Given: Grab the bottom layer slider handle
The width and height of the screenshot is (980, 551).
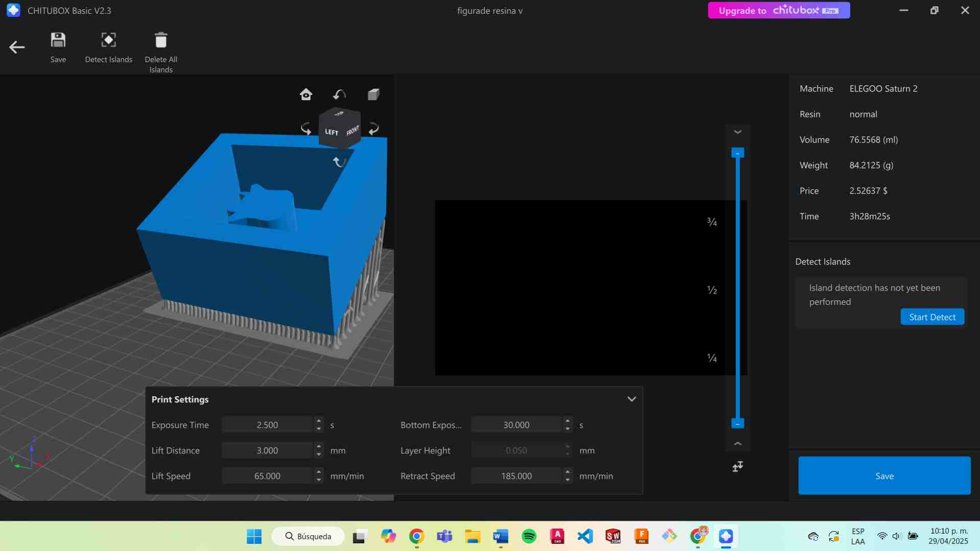Looking at the screenshot, I should tap(738, 423).
